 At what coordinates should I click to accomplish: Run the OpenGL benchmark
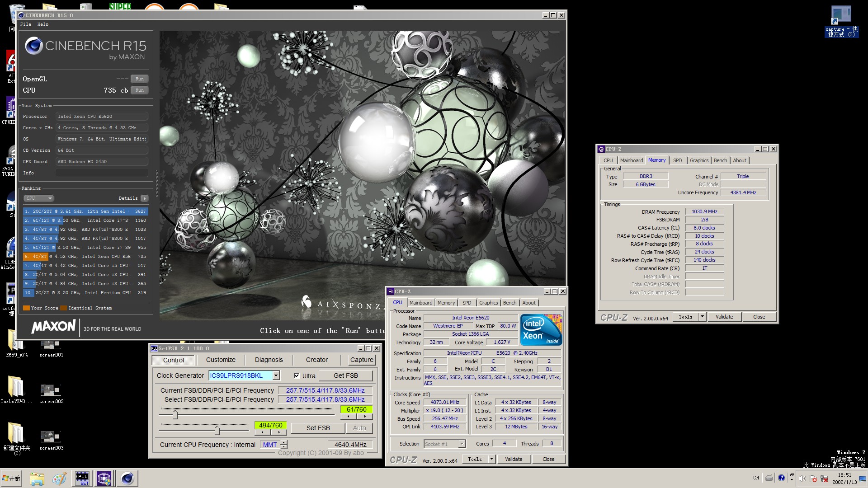pos(140,79)
